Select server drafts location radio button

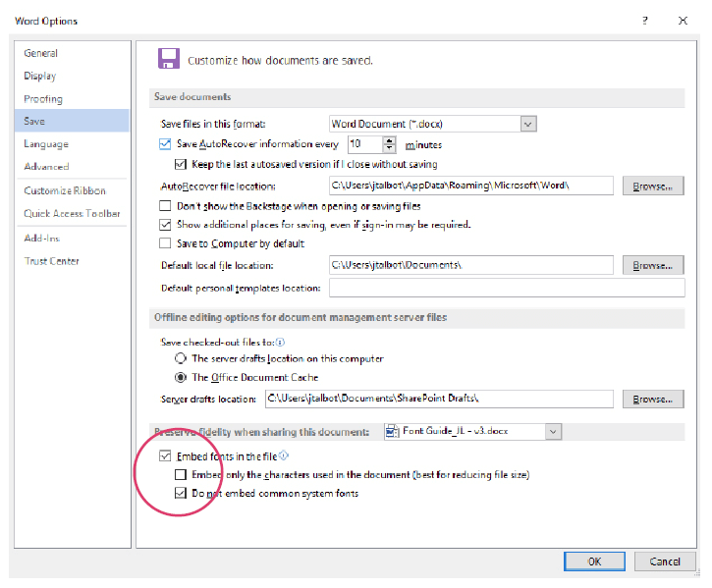(181, 358)
